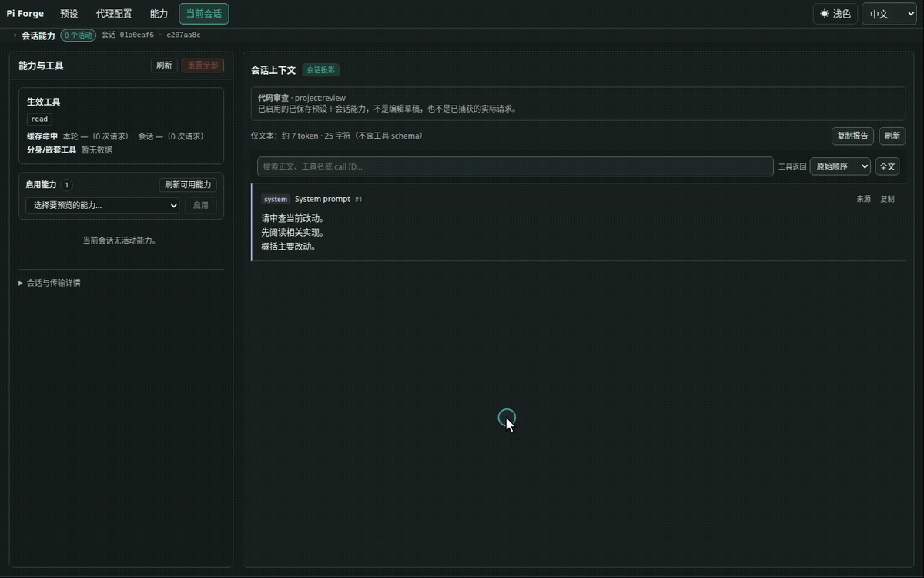This screenshot has width=924, height=578.
Task: Click the 分身/嵌套工具 label
Action: 52,150
